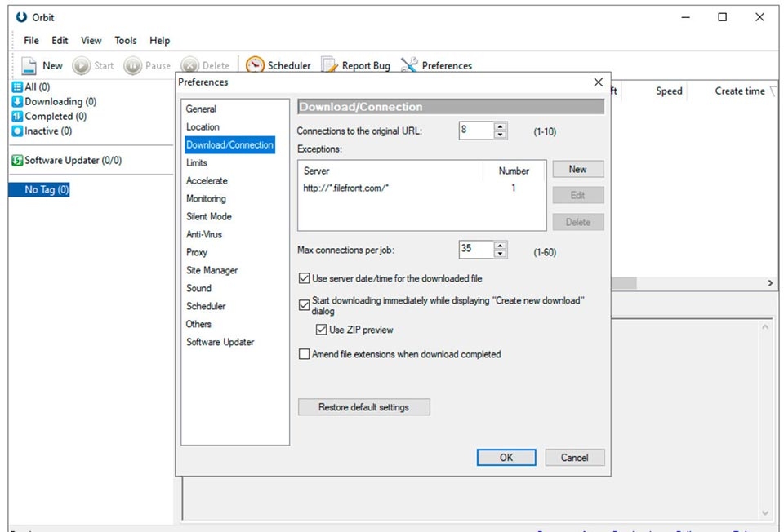
Task: Click the Number column header
Action: tap(514, 171)
